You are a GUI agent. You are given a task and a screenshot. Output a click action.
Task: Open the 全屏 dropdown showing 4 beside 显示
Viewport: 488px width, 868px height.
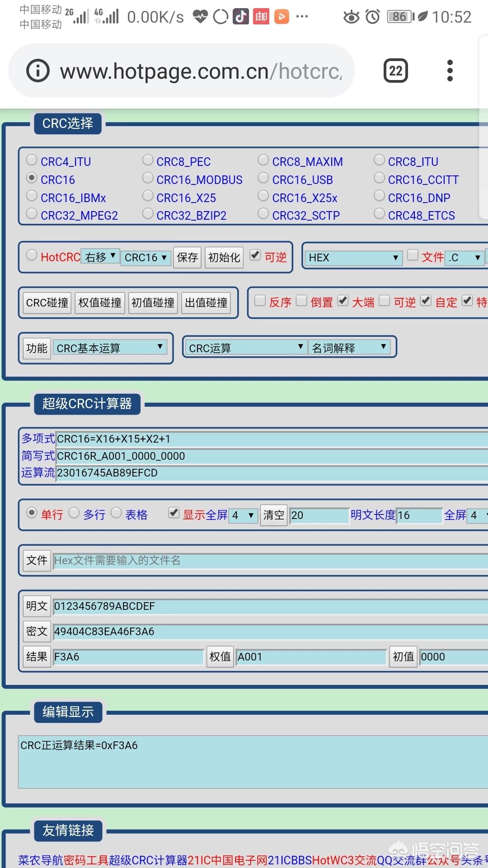[243, 515]
